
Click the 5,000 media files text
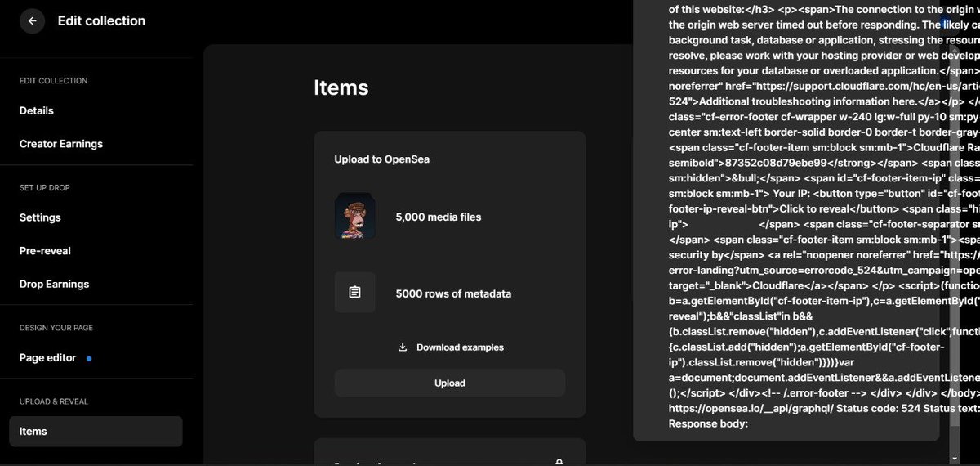point(439,217)
